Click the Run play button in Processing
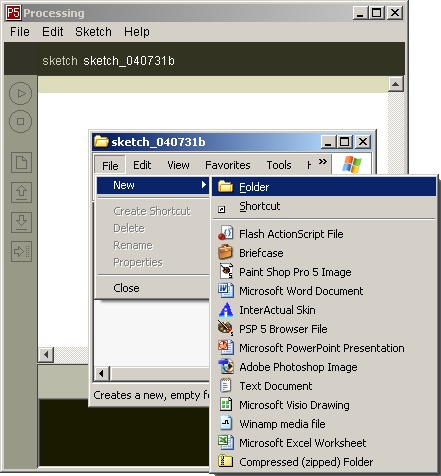Viewport: 441px width, 476px height. tap(20, 93)
